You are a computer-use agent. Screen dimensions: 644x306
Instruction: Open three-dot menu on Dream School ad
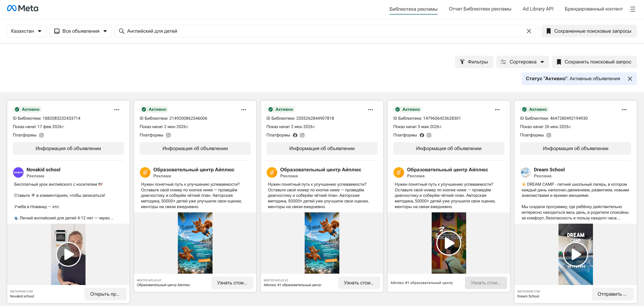624,110
